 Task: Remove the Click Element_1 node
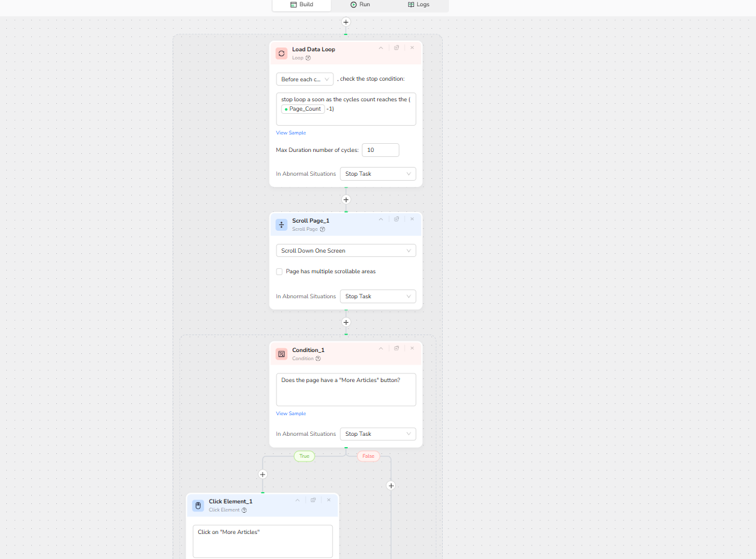pyautogui.click(x=329, y=500)
